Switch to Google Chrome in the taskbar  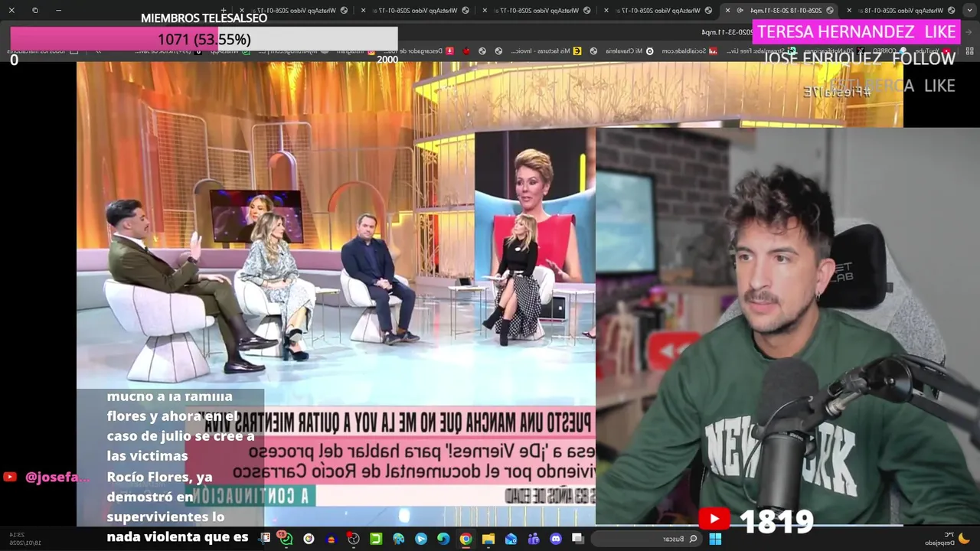point(465,539)
